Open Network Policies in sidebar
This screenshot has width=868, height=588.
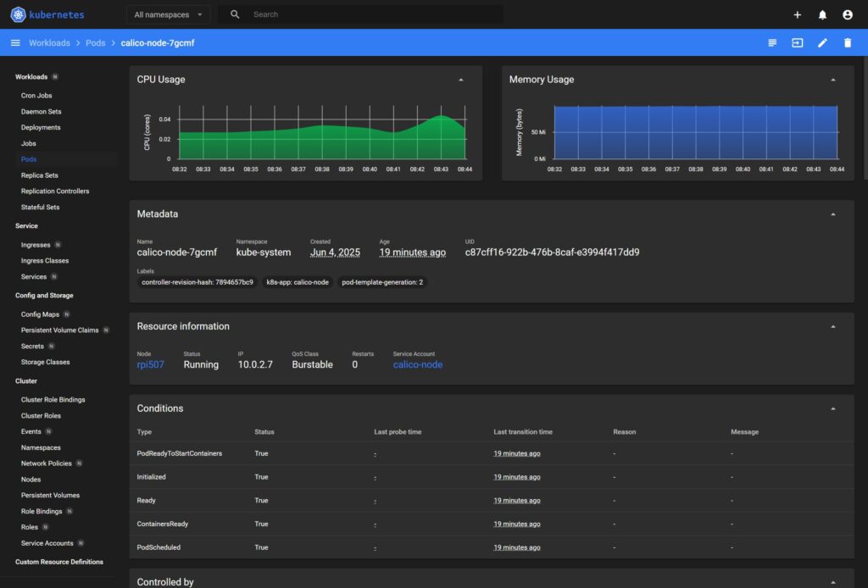pyautogui.click(x=47, y=463)
